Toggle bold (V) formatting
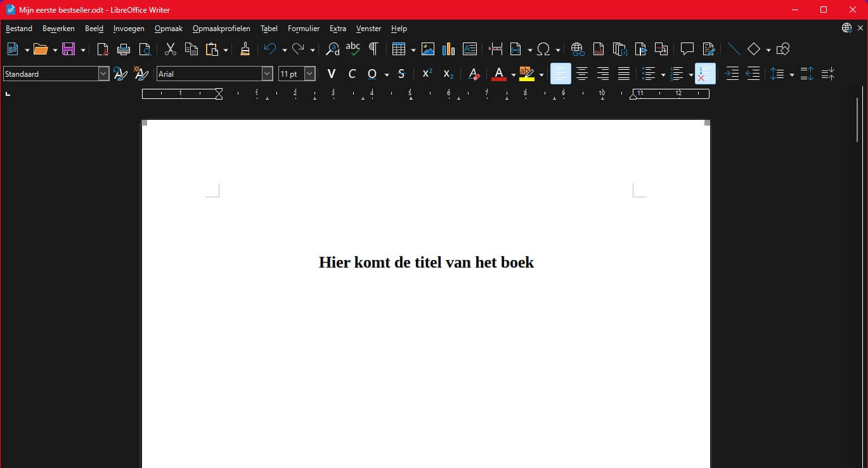This screenshot has height=468, width=868. 331,74
